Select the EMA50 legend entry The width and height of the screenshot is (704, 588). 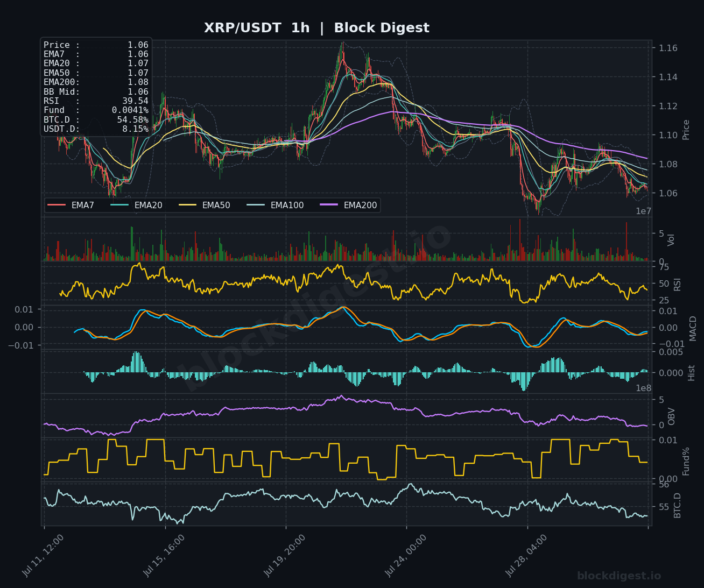pos(204,205)
